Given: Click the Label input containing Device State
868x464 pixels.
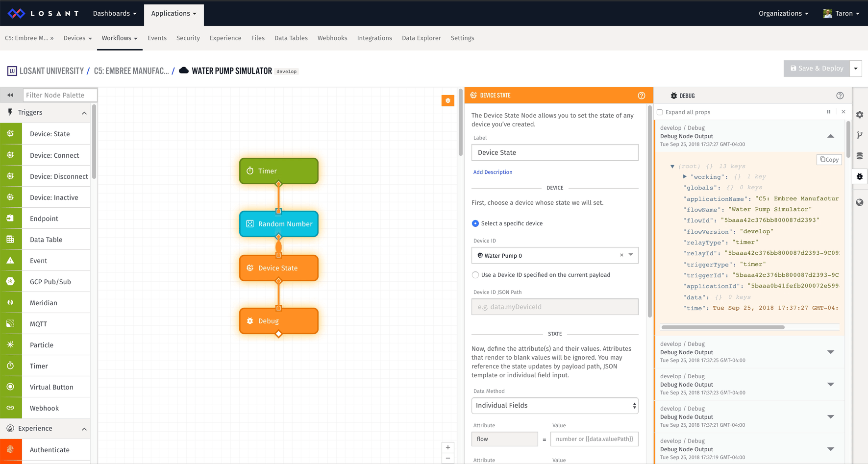Looking at the screenshot, I should click(555, 152).
